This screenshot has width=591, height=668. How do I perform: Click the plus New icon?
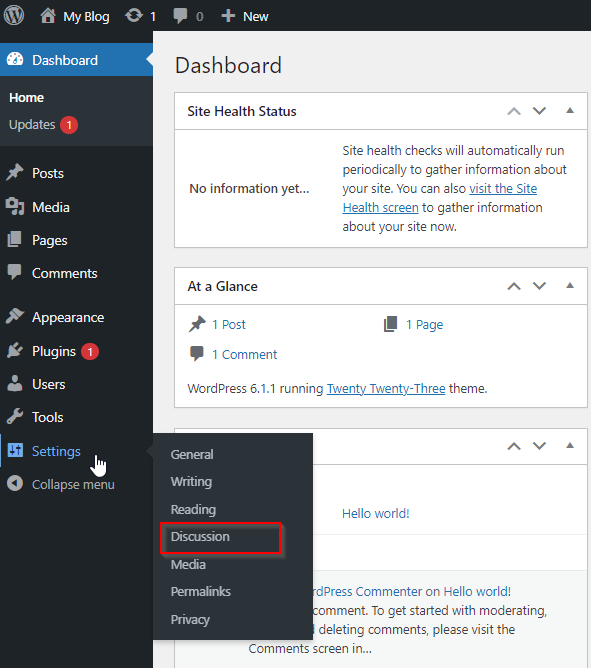click(228, 16)
